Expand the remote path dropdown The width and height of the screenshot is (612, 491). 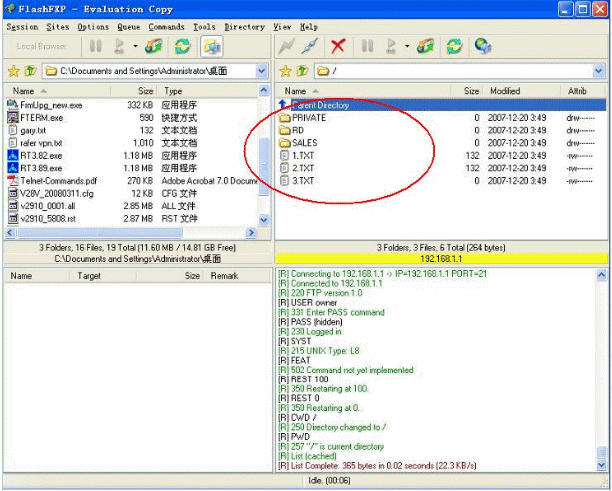pos(599,71)
